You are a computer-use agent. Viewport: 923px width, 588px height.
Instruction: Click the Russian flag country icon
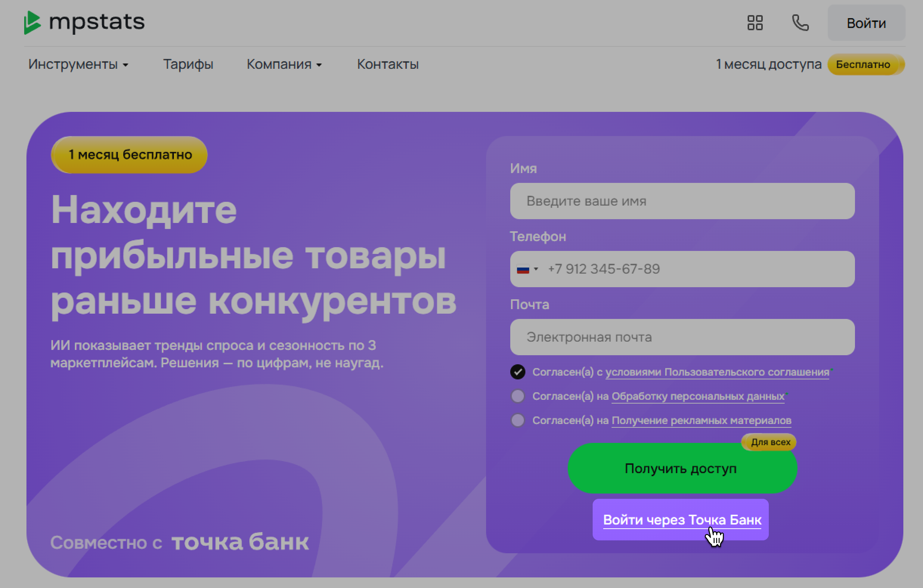click(x=523, y=269)
